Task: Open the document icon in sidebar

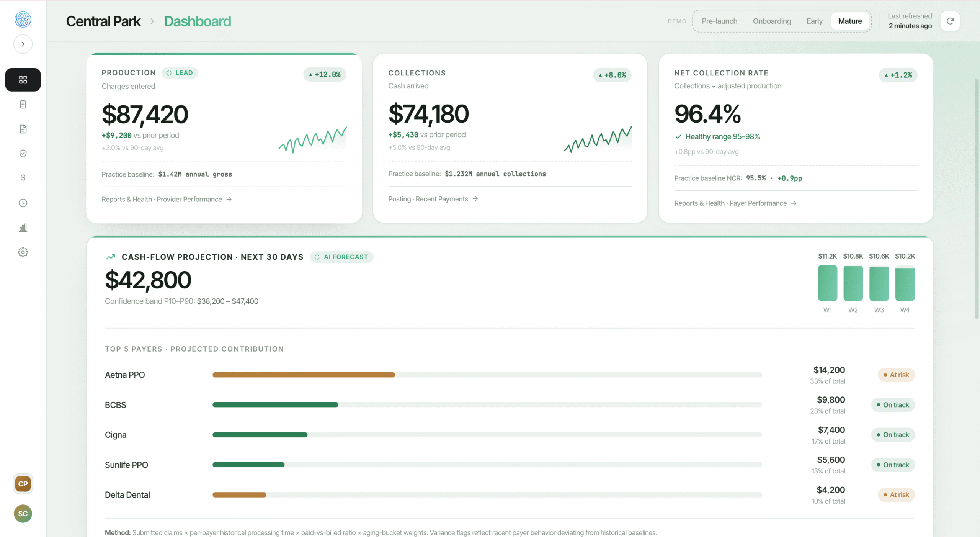Action: 23,129
